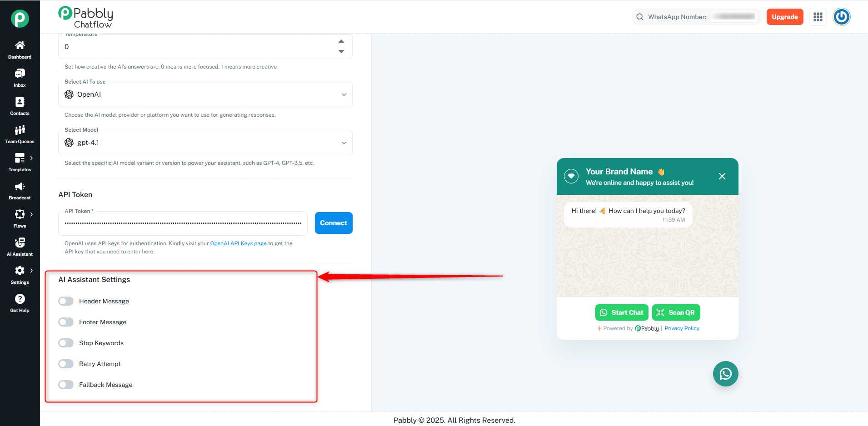
Task: Toggle the Footer Message switch
Action: coord(66,322)
